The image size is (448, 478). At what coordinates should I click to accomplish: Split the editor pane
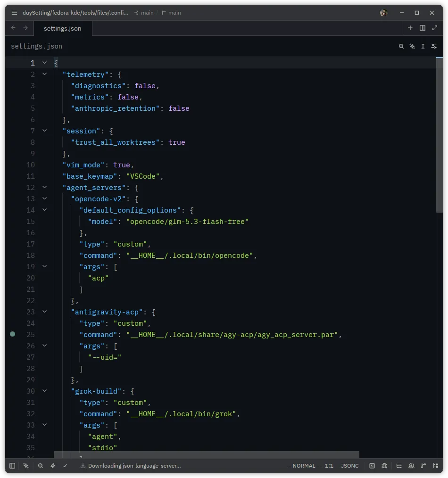coord(423,28)
